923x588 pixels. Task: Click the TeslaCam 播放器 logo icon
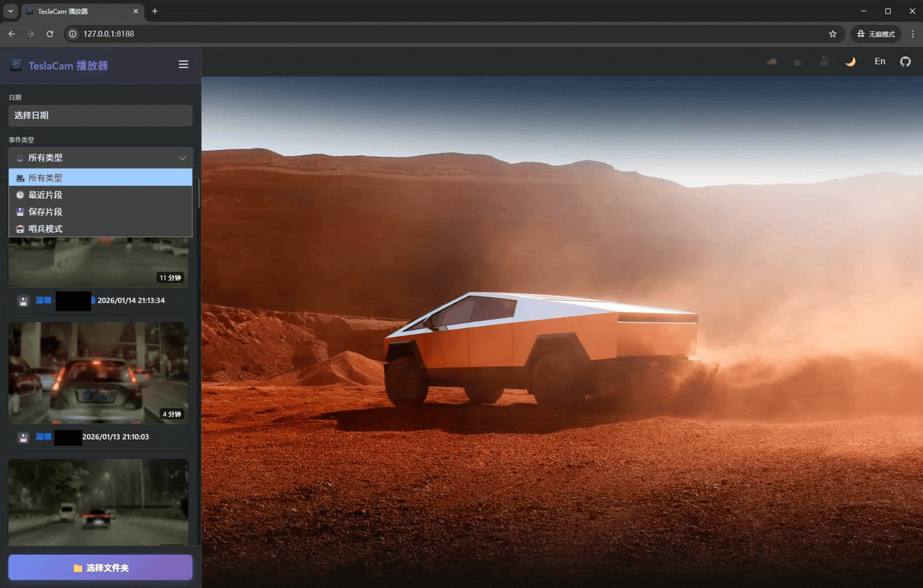[x=16, y=65]
